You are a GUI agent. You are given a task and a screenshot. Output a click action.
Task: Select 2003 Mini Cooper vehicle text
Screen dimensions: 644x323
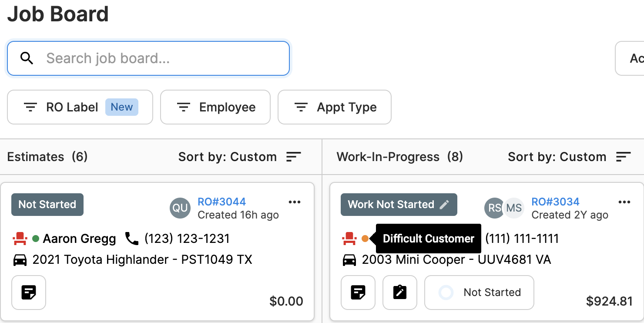(x=456, y=260)
